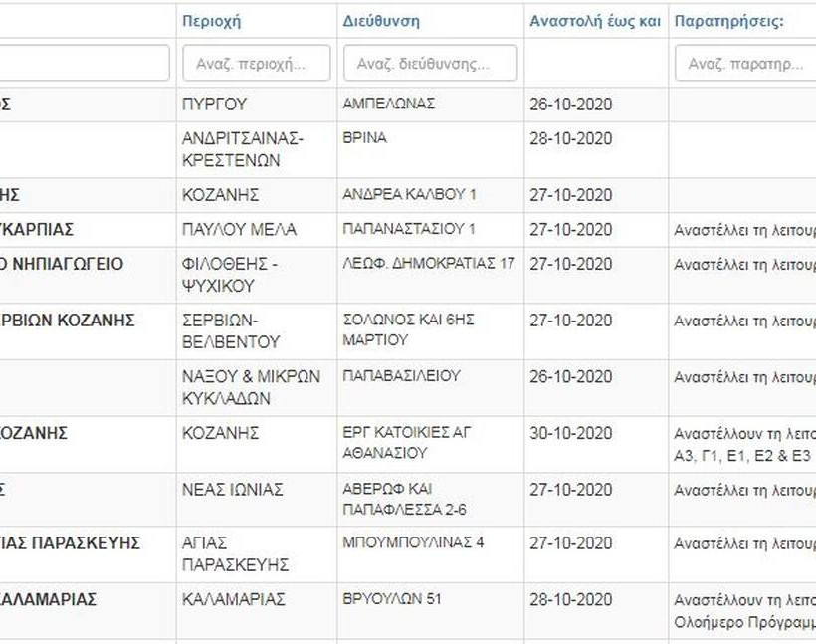The image size is (816, 644).
Task: Click the Παρατηρήσεις column header
Action: [728, 21]
